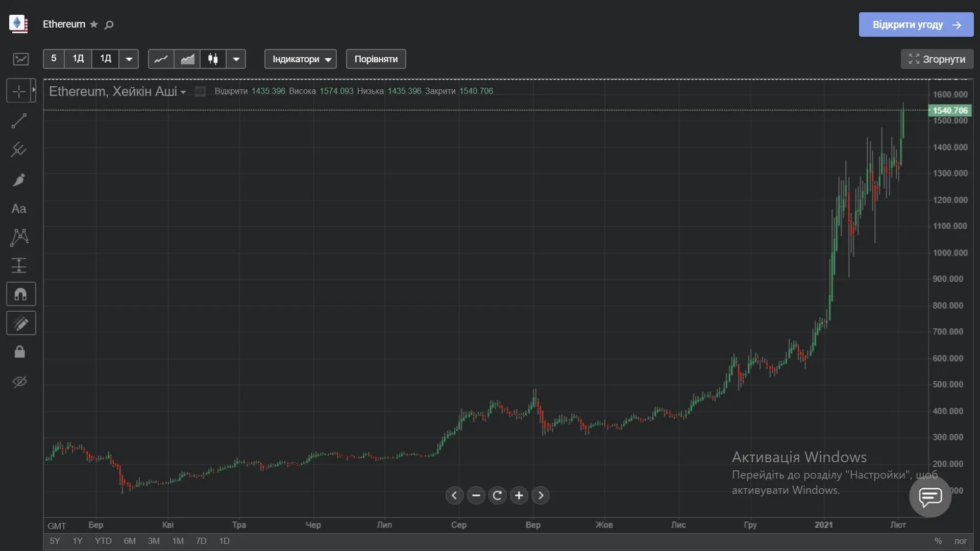Select the first 1Д interval button
The height and width of the screenshot is (551, 980).
(78, 59)
